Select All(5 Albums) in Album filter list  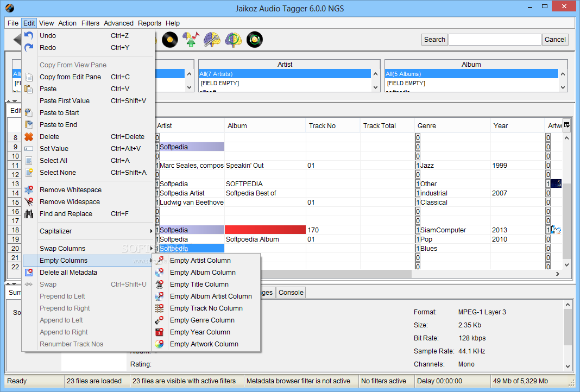coord(471,74)
